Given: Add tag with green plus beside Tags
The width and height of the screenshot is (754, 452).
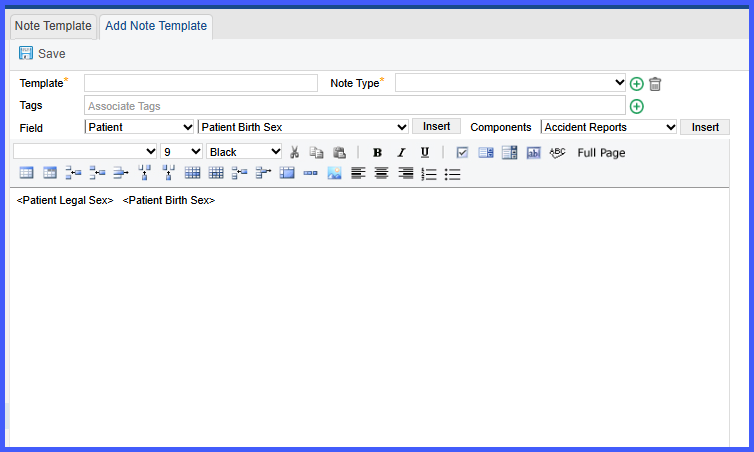Looking at the screenshot, I should [636, 106].
